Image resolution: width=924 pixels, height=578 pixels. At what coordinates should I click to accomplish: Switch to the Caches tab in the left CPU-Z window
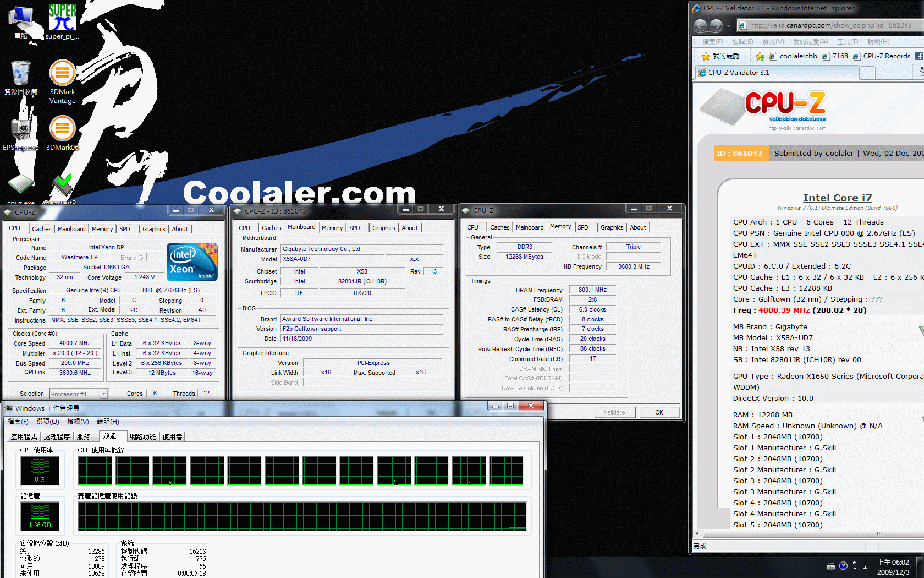(x=42, y=229)
